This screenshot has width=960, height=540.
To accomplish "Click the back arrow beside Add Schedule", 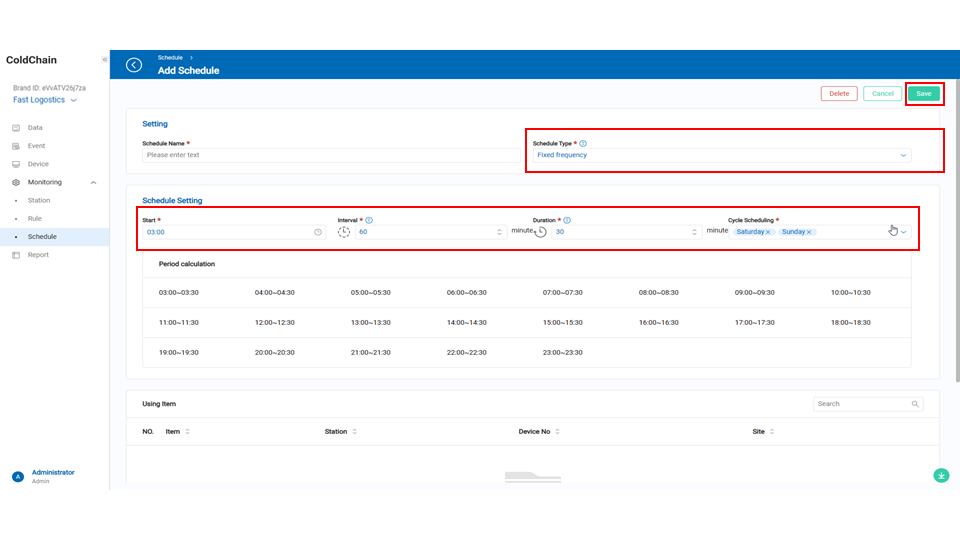I will (x=134, y=65).
